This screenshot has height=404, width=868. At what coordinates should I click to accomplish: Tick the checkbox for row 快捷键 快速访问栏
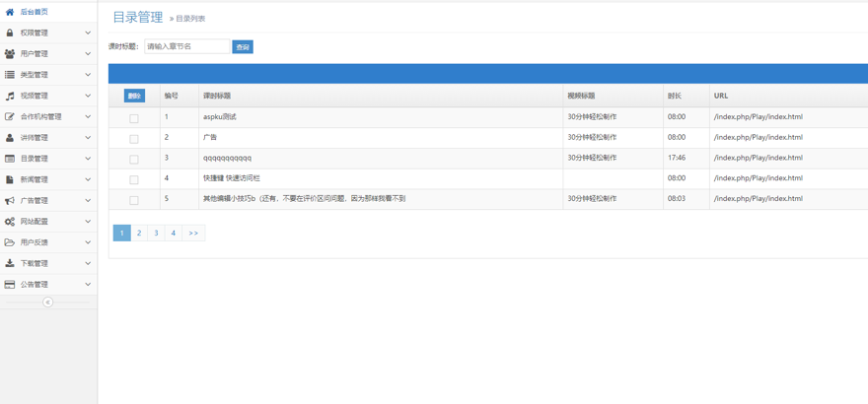[x=134, y=179]
